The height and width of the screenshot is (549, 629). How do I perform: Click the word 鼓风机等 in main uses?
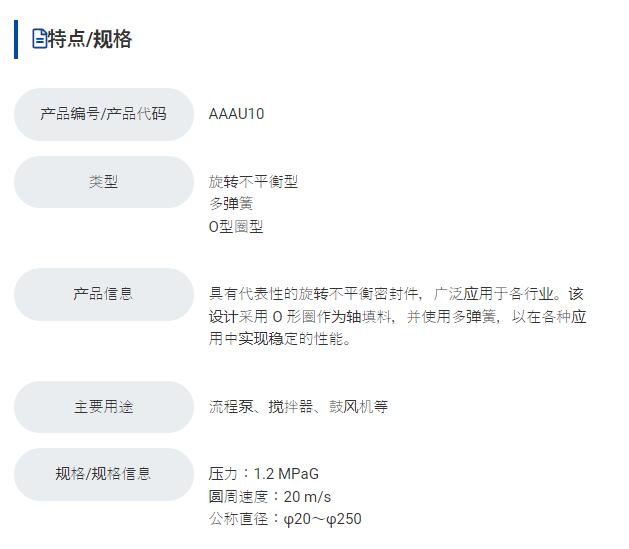click(358, 407)
